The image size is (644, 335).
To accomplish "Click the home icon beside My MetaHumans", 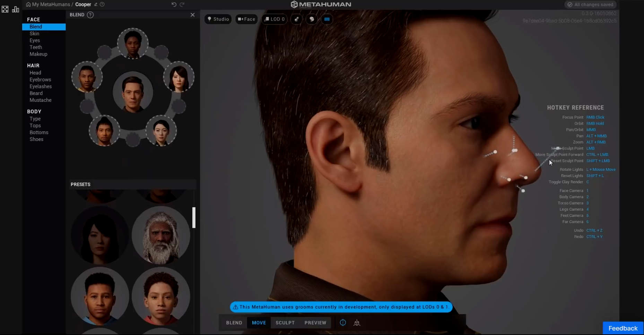I will coord(28,5).
